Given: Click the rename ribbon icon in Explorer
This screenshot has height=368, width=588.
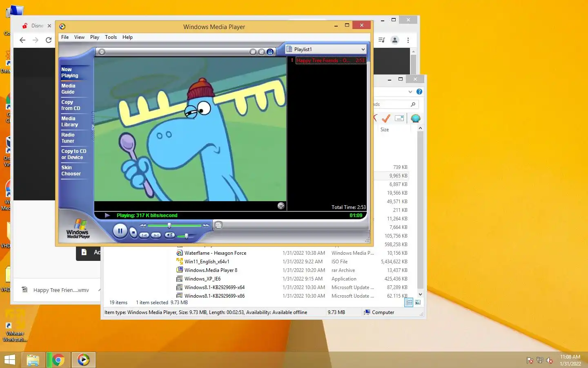Looking at the screenshot, I should [399, 118].
